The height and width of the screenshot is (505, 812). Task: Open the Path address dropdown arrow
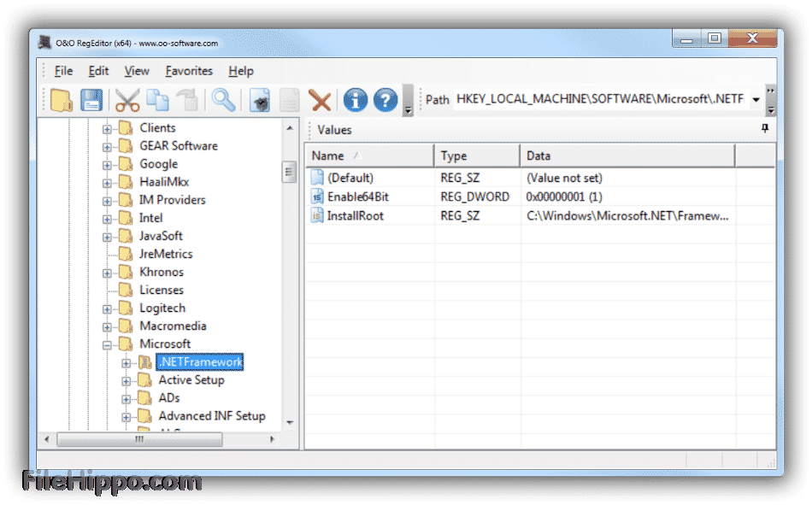tap(756, 100)
